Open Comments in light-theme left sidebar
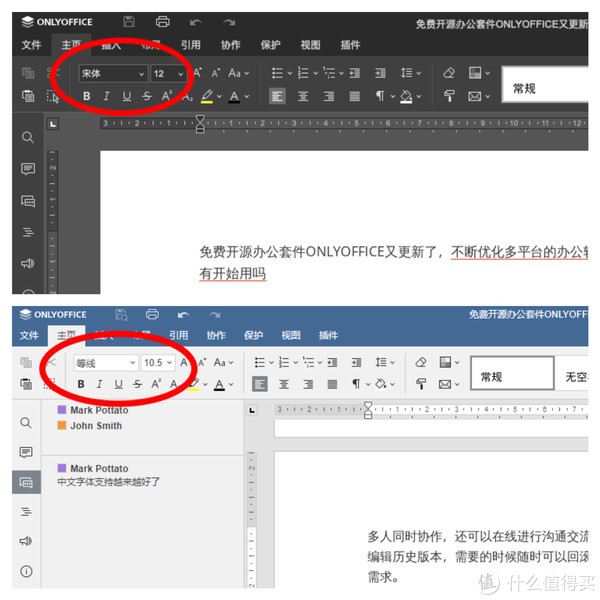This screenshot has width=600, height=600. (26, 452)
